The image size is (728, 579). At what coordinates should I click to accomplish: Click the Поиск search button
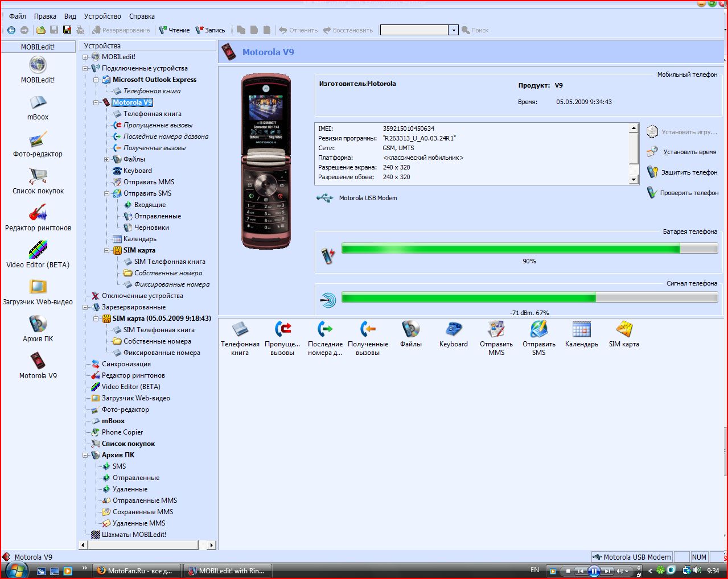[x=475, y=30]
